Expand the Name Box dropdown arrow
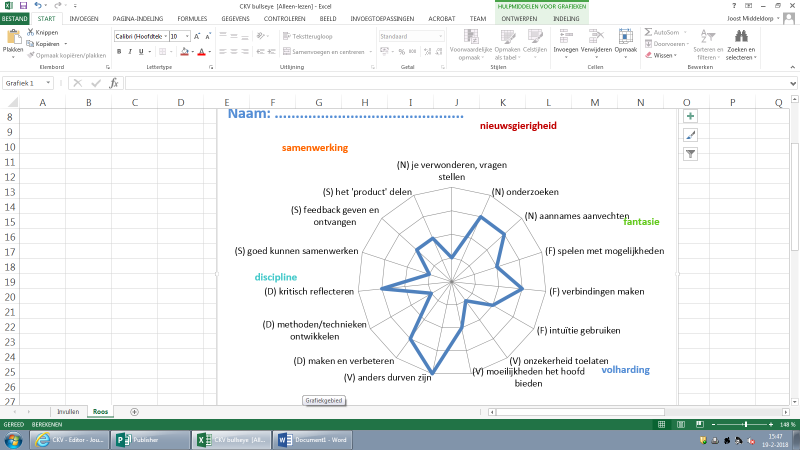The width and height of the screenshot is (800, 450). click(x=48, y=83)
